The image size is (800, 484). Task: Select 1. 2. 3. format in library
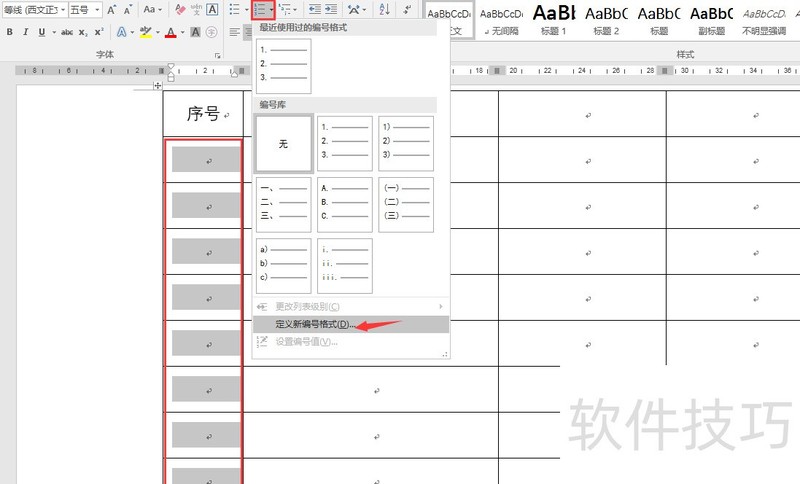point(345,144)
